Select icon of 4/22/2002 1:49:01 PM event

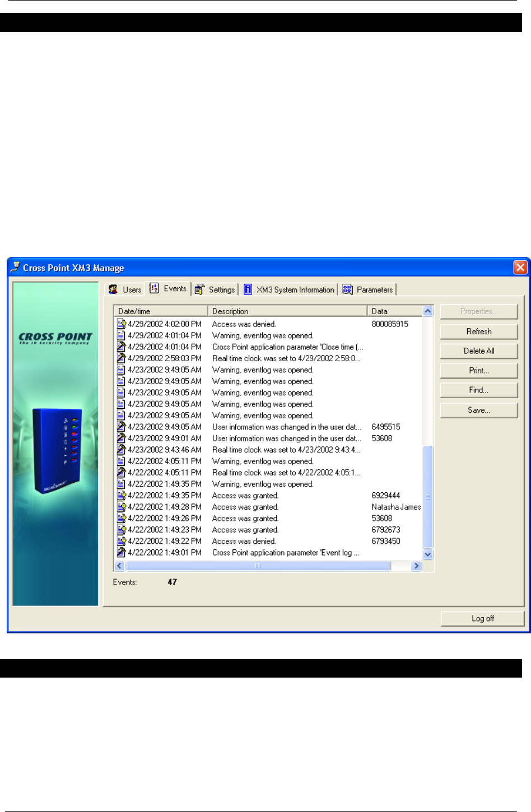(x=121, y=553)
